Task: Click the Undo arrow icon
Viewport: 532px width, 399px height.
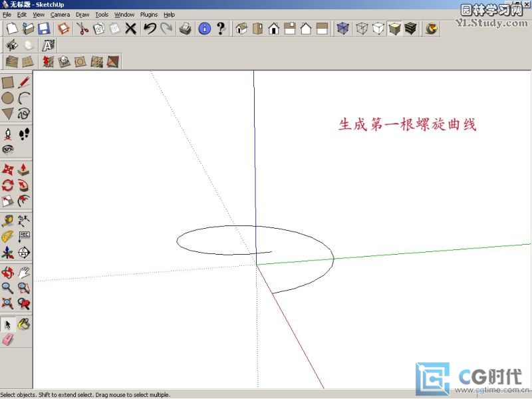Action: point(150,29)
